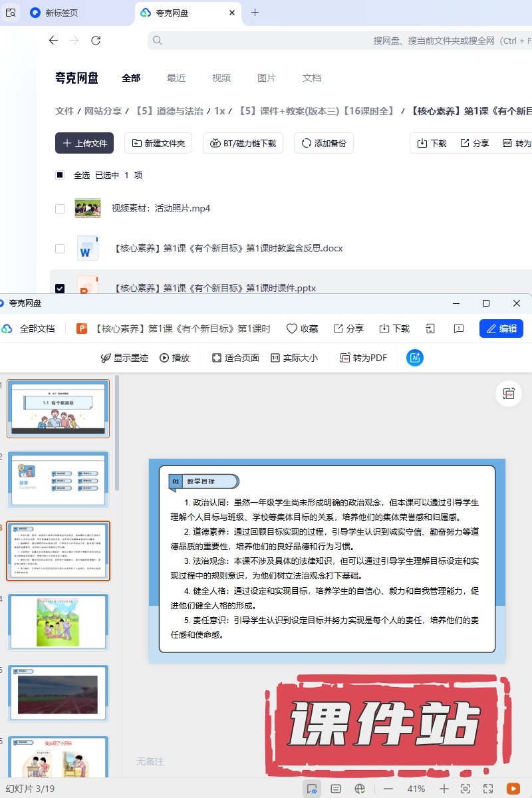Viewport: 532px width, 798px height.
Task: Toggle the 全选 select-all checkbox
Action: [60, 175]
